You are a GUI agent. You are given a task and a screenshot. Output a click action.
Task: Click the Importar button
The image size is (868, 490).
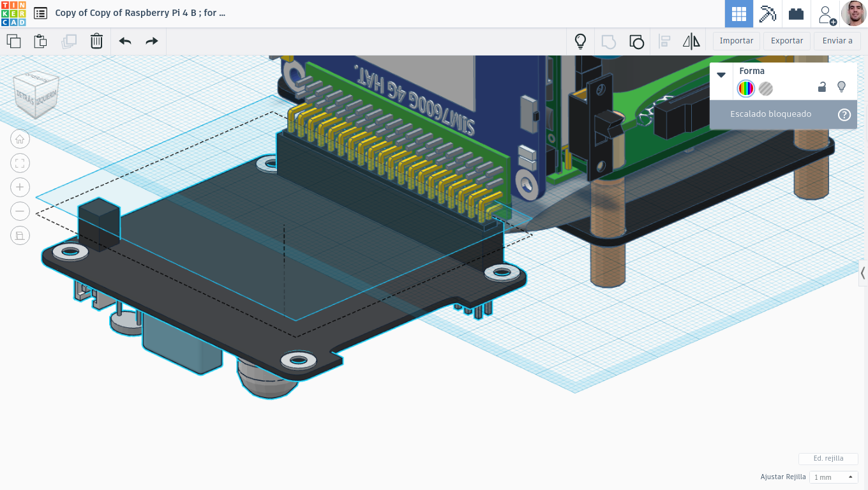[x=737, y=41]
